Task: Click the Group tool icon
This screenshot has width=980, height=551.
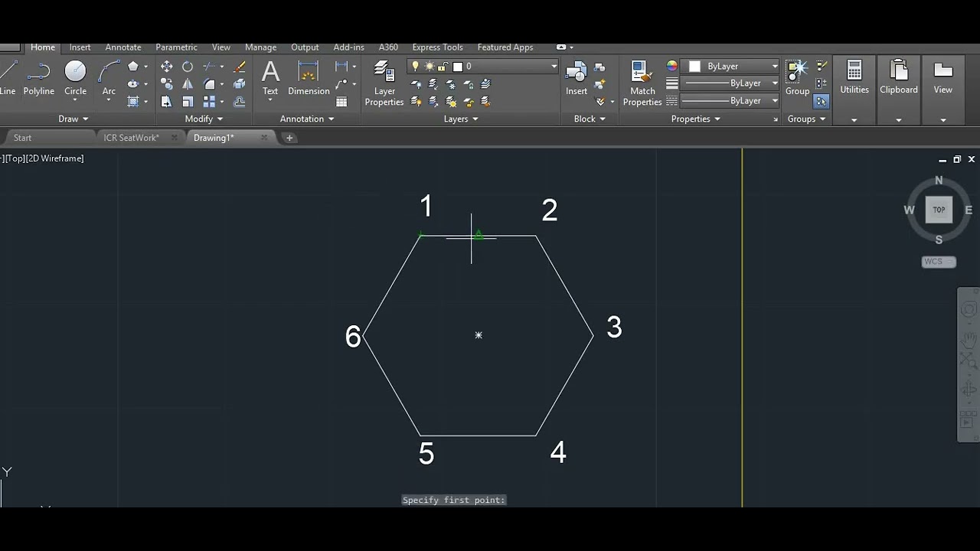Action: (x=797, y=78)
